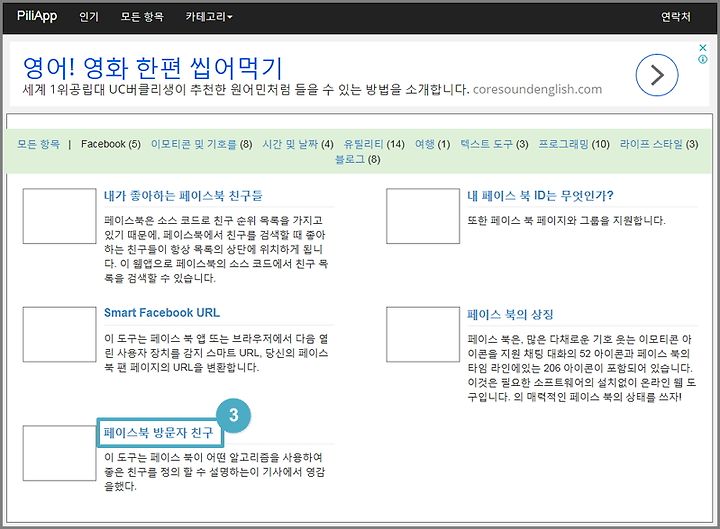Click coresoundenglish.com ad link
The image size is (720, 529).
point(537,89)
